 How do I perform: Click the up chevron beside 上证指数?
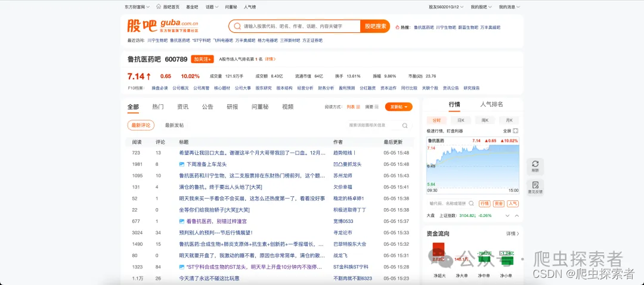(x=516, y=216)
